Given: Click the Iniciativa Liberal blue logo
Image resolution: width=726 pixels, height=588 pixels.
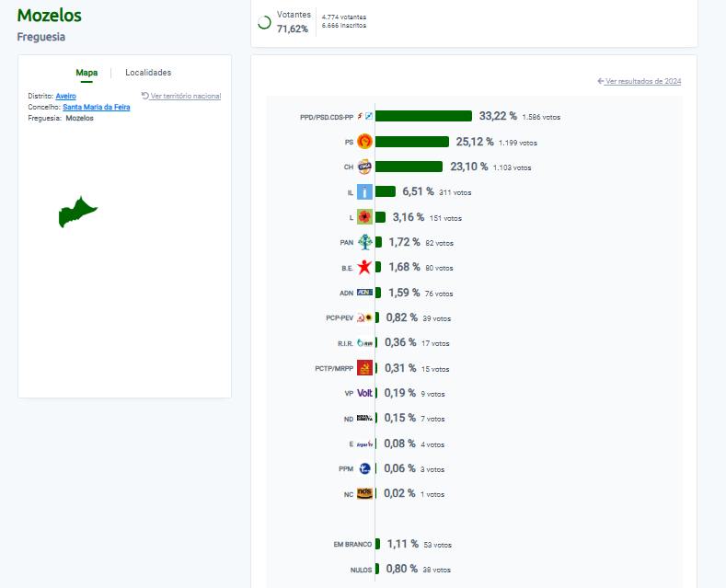Looking at the screenshot, I should pyautogui.click(x=365, y=191).
